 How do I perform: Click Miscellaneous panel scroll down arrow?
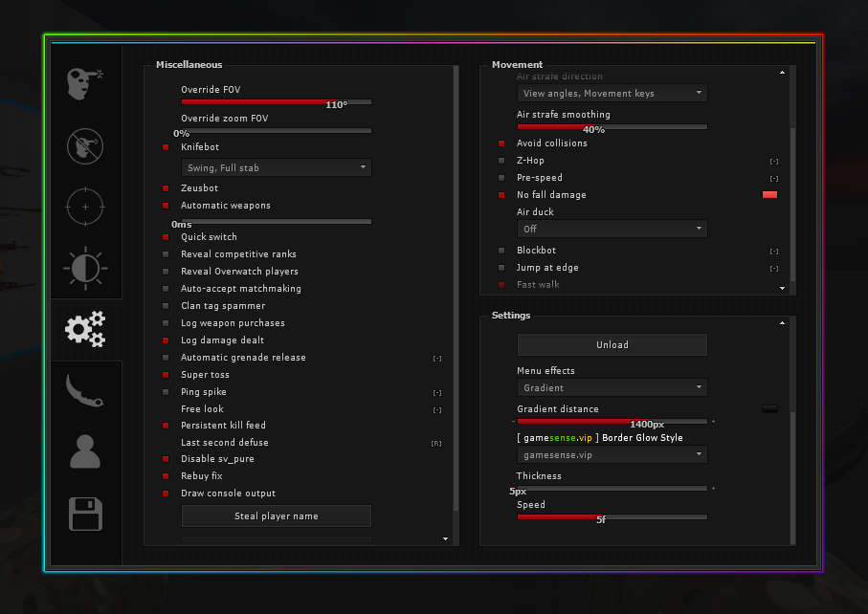pos(446,538)
